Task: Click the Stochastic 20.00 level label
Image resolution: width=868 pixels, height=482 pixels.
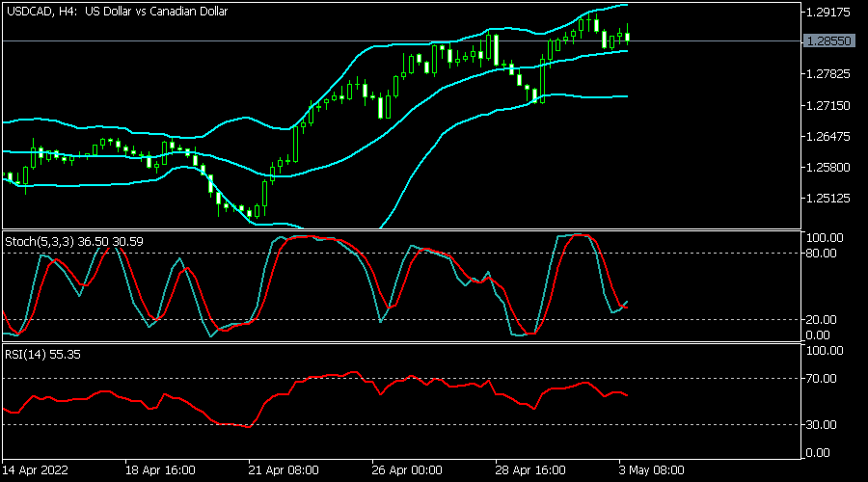Action: click(822, 319)
